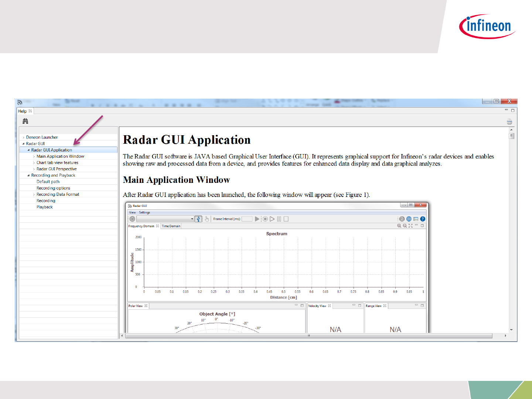Minimize the Help view panel
Image resolution: width=532 pixels, height=399 pixels.
(507, 110)
